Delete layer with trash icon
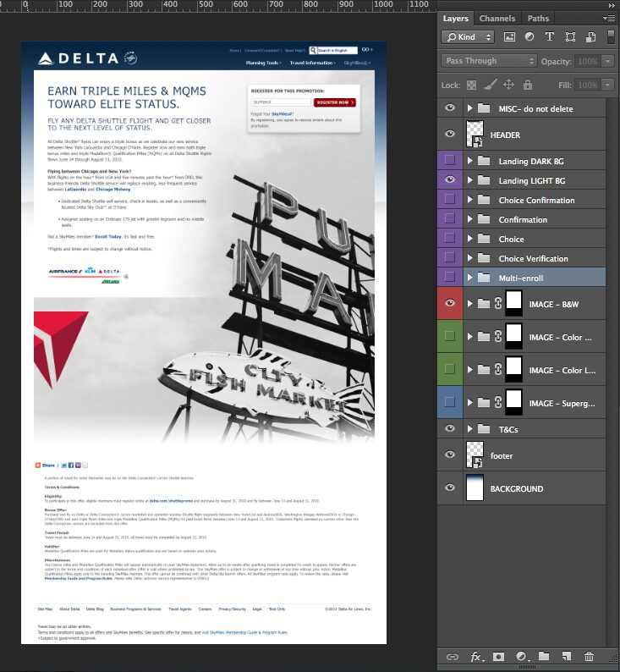The image size is (620, 672). coord(590,656)
